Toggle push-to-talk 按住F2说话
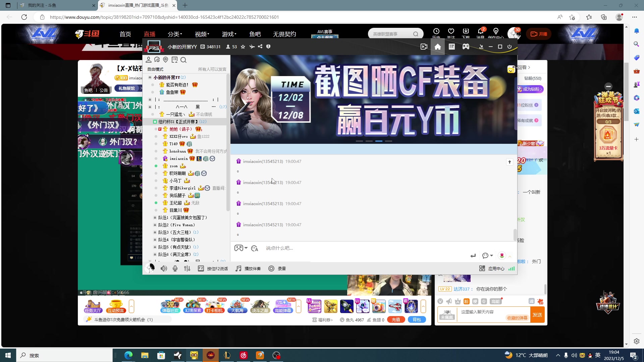This screenshot has width=644, height=362. pyautogui.click(x=213, y=268)
